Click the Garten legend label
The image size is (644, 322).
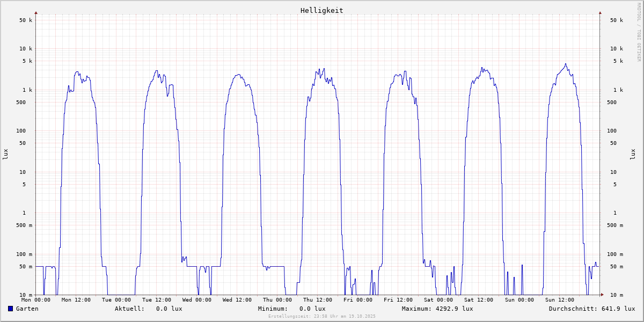tap(27, 309)
